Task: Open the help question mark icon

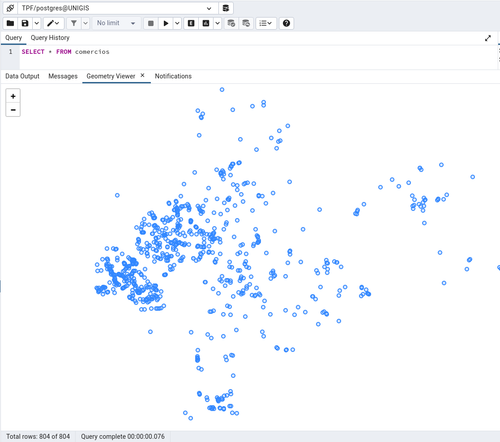Action: [x=286, y=23]
